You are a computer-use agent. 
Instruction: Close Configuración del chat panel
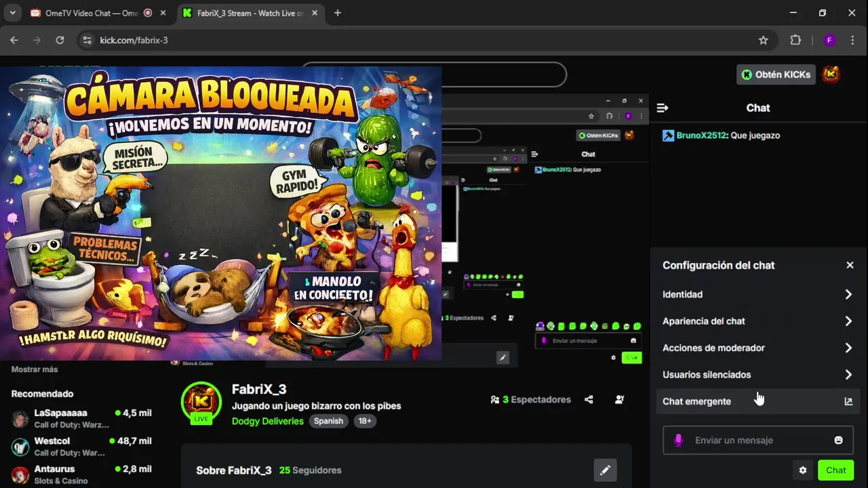pos(850,265)
